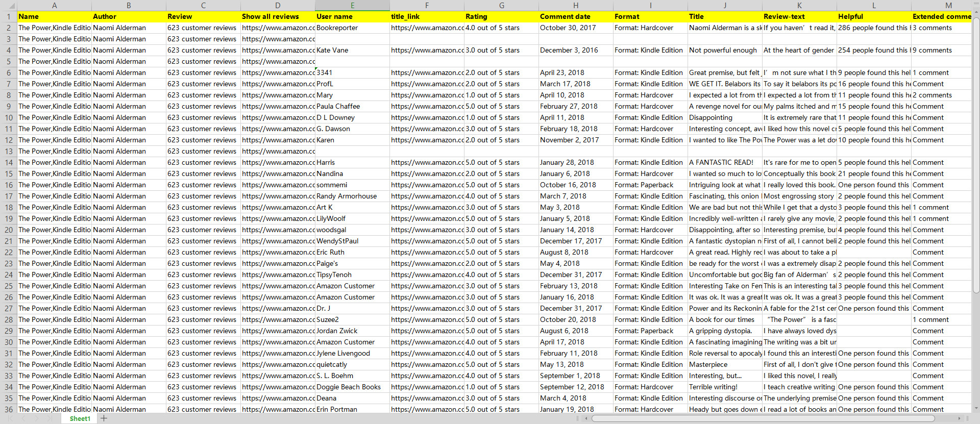Click the 'Terrible writing!' title cell

pyautogui.click(x=725, y=387)
